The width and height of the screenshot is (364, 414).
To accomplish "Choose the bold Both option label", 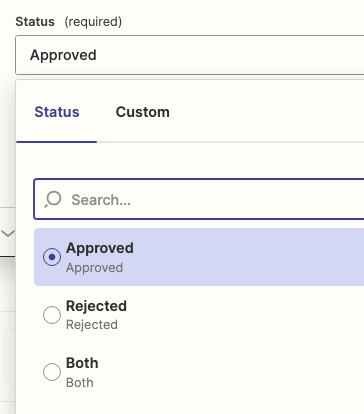I will pyautogui.click(x=82, y=363).
